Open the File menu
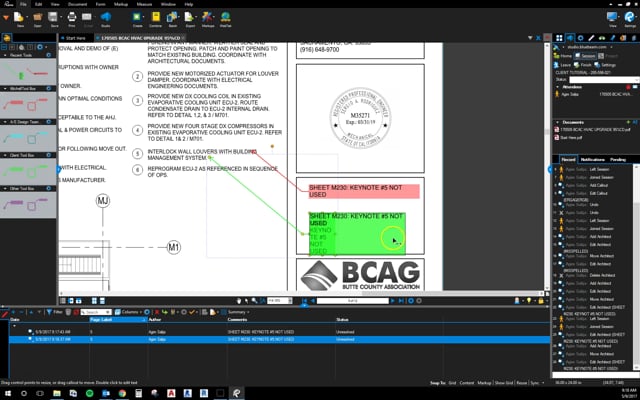 coord(23,4)
